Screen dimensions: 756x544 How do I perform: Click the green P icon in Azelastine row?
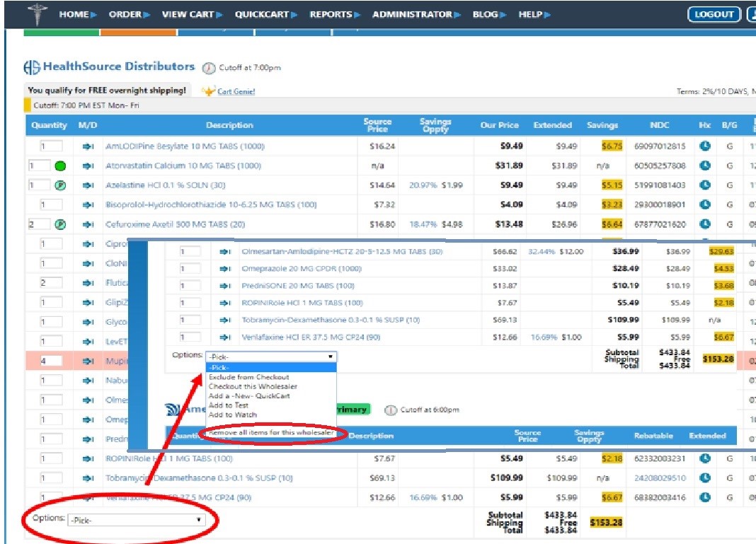click(60, 185)
